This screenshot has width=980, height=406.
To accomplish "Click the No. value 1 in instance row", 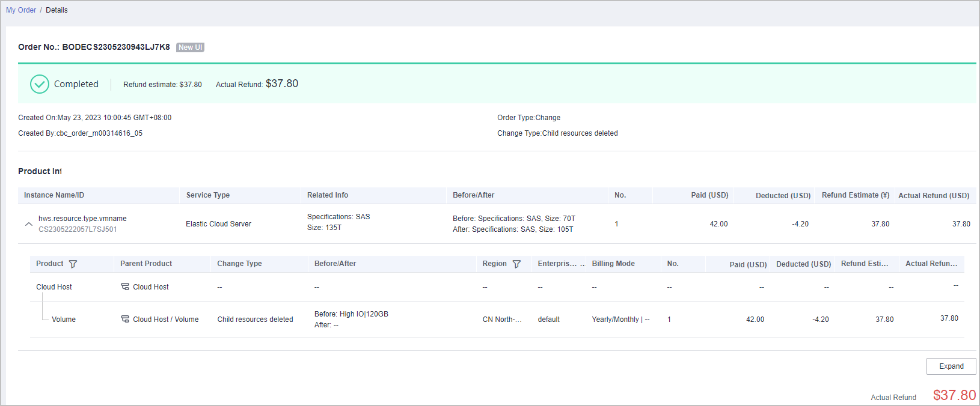I will point(616,224).
